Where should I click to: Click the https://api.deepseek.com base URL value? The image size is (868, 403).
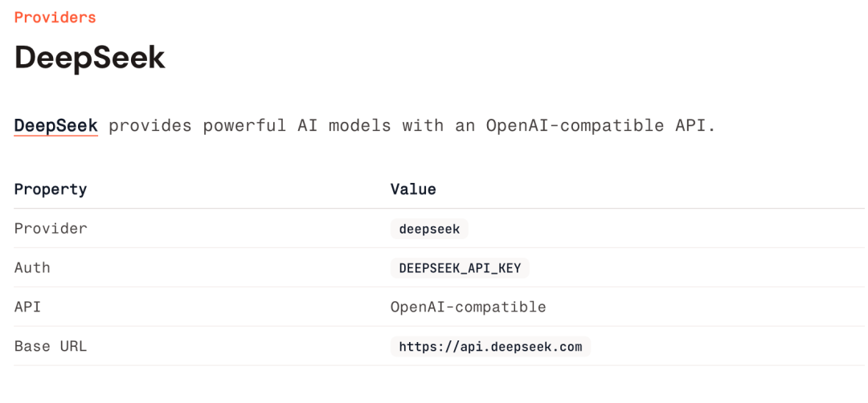pyautogui.click(x=490, y=347)
